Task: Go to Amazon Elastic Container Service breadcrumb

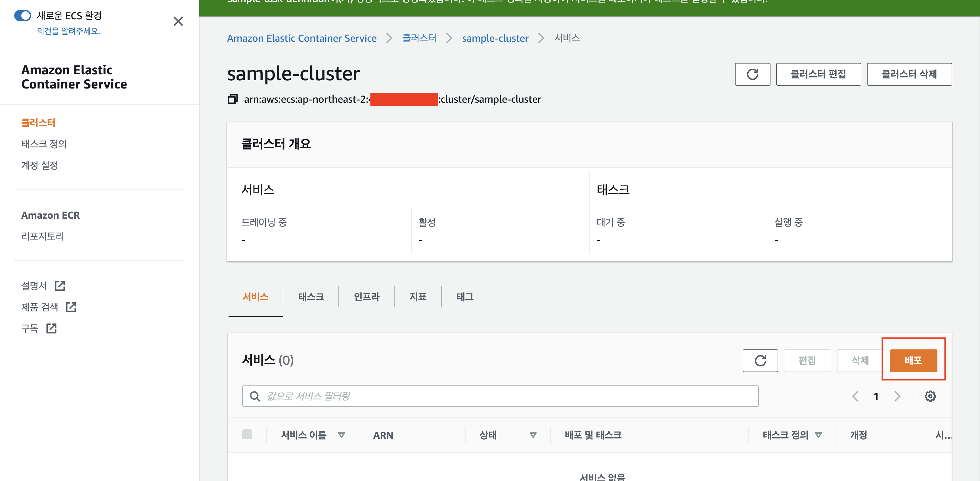Action: [x=302, y=38]
